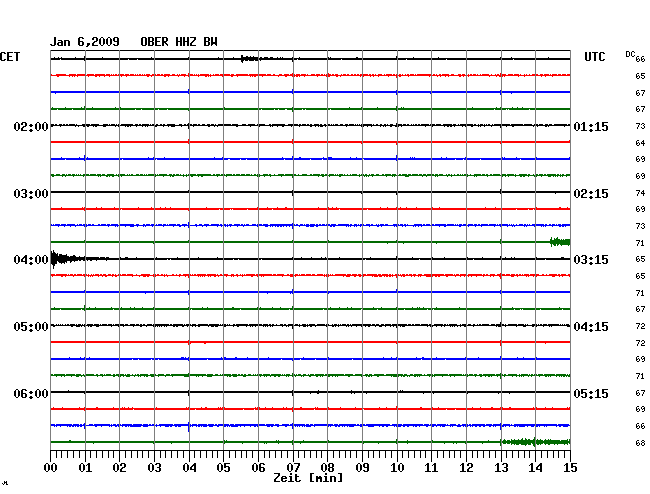Click the 10 minute axis label

tap(397, 467)
